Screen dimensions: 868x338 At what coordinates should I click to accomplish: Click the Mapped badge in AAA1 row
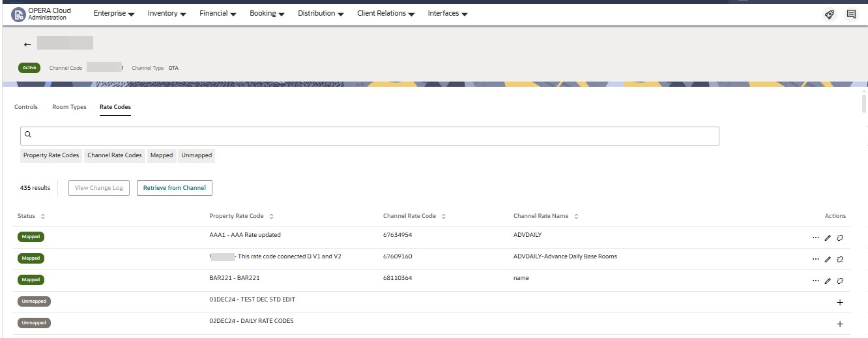(x=31, y=237)
